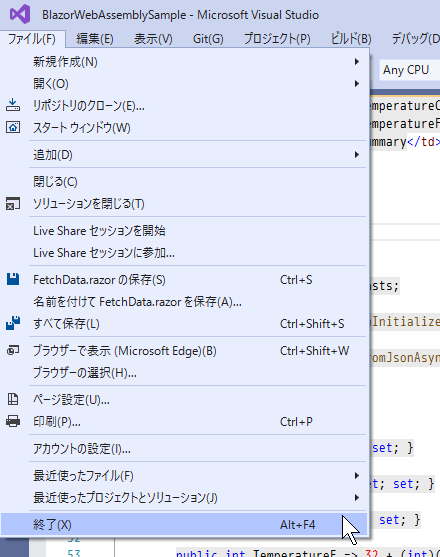Select アカウントの設定(I)...
440x557 pixels.
click(184, 449)
